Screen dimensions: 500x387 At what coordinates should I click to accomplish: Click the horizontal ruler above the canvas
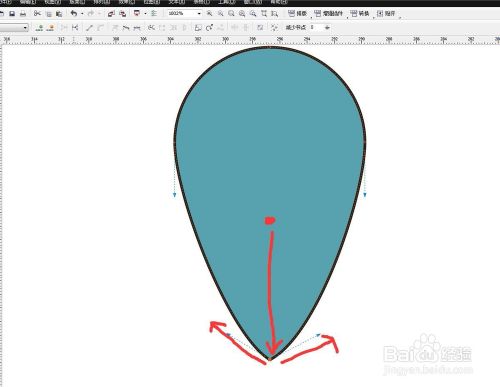pos(250,40)
